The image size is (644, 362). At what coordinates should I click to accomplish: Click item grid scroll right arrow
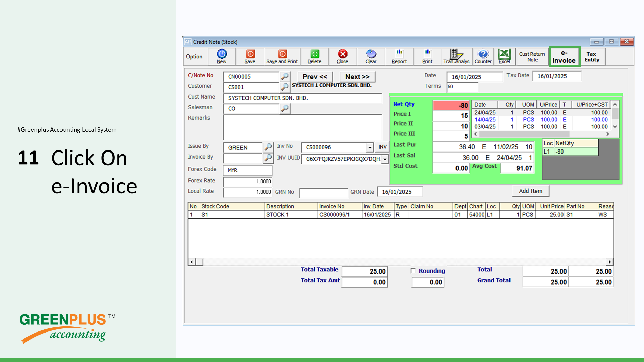610,262
